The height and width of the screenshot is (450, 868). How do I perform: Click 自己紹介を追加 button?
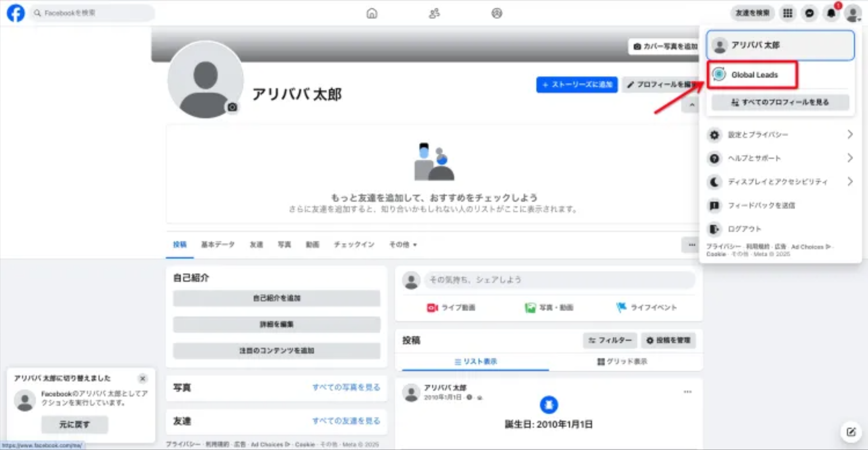tap(276, 298)
